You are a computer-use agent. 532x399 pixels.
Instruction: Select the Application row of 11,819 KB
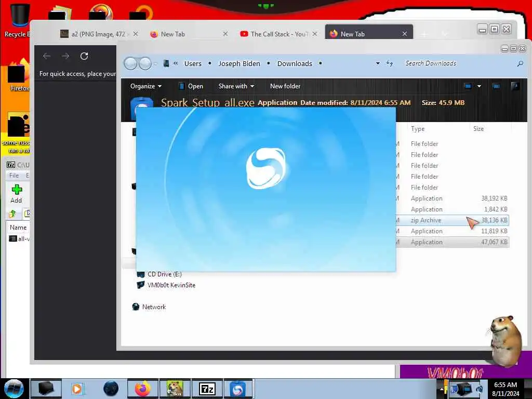pyautogui.click(x=453, y=231)
